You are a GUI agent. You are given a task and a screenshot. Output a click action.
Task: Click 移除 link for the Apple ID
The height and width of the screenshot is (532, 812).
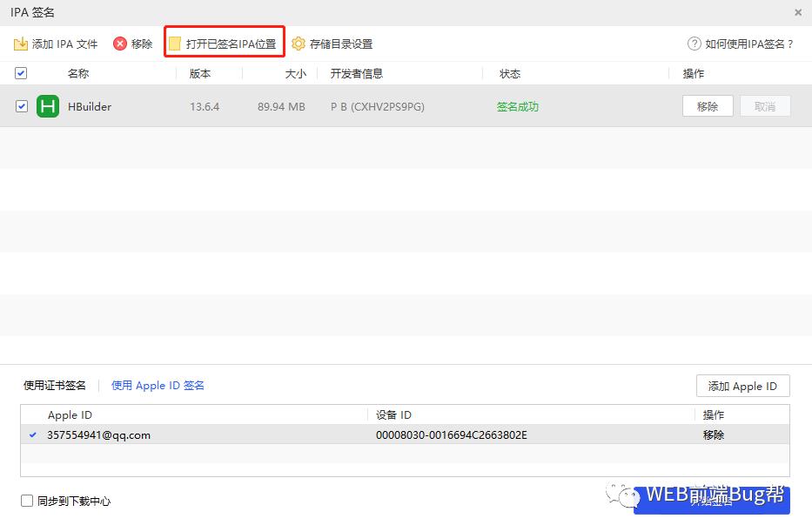[x=713, y=434]
